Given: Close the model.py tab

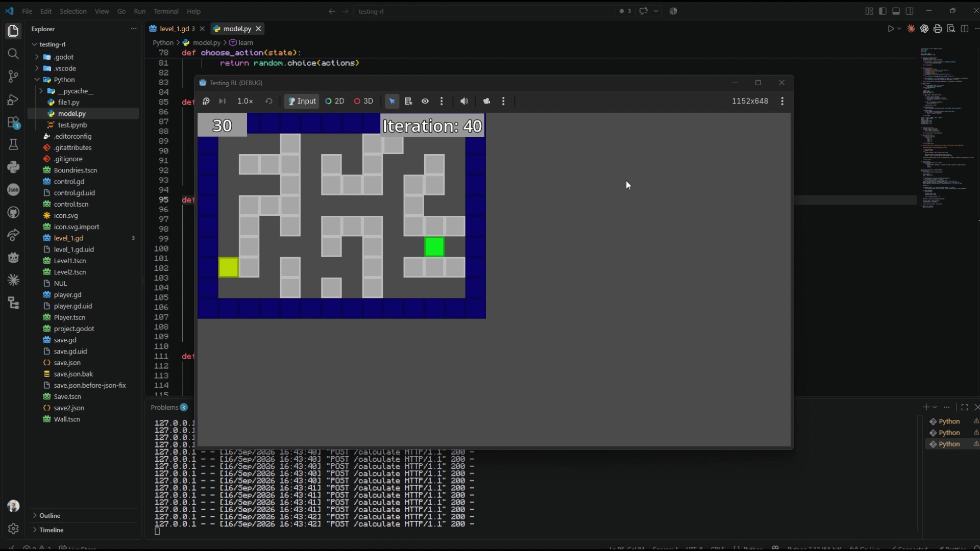Looking at the screenshot, I should pyautogui.click(x=258, y=29).
